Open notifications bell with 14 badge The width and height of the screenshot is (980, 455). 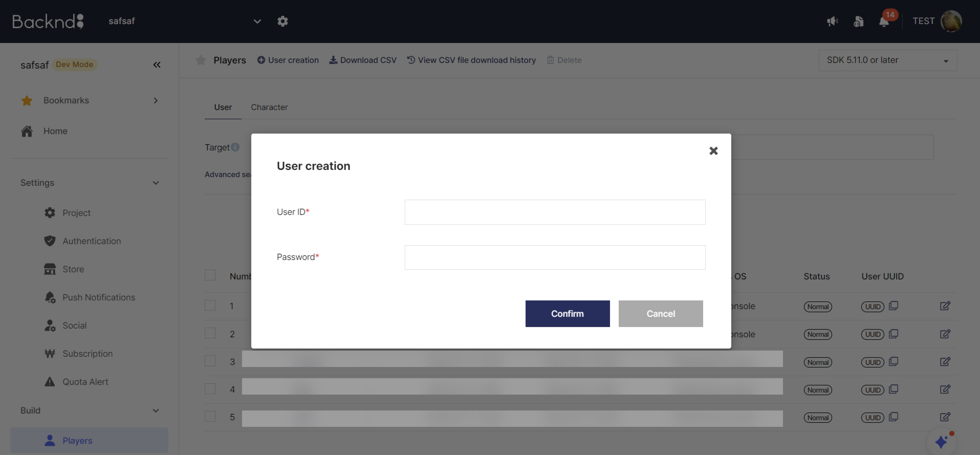884,22
